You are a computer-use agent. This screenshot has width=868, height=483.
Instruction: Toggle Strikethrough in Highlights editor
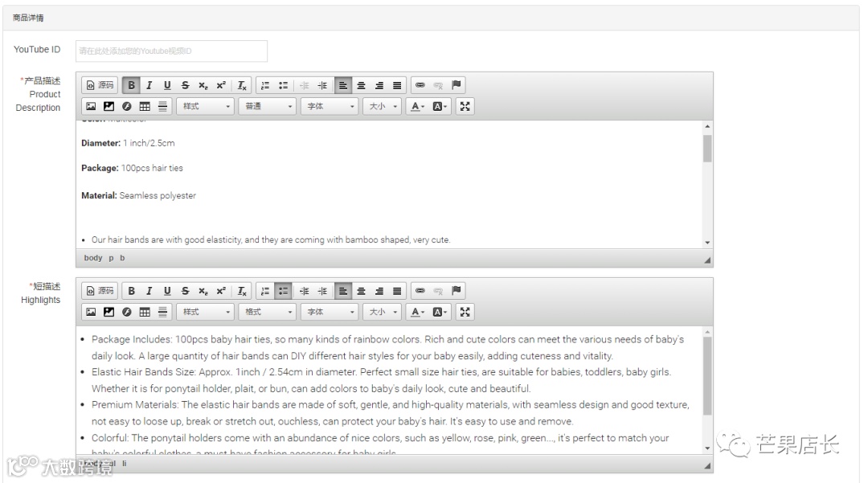coord(186,291)
